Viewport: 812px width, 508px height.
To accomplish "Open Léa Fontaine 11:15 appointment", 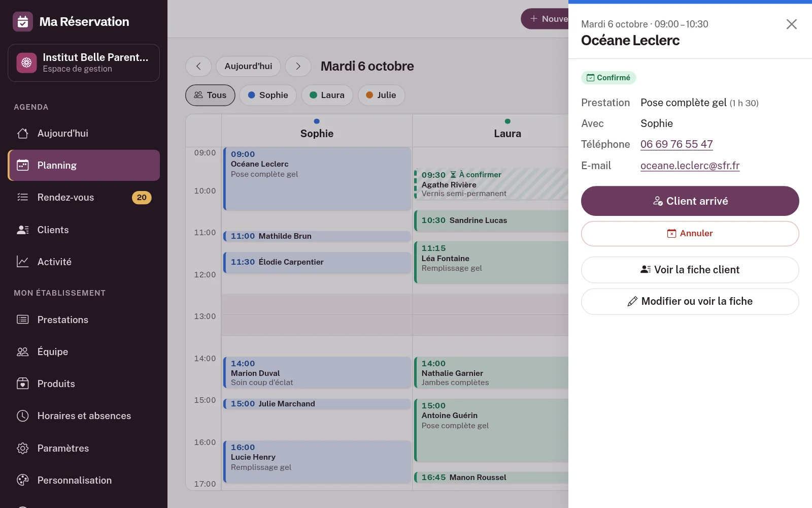I will (x=491, y=263).
